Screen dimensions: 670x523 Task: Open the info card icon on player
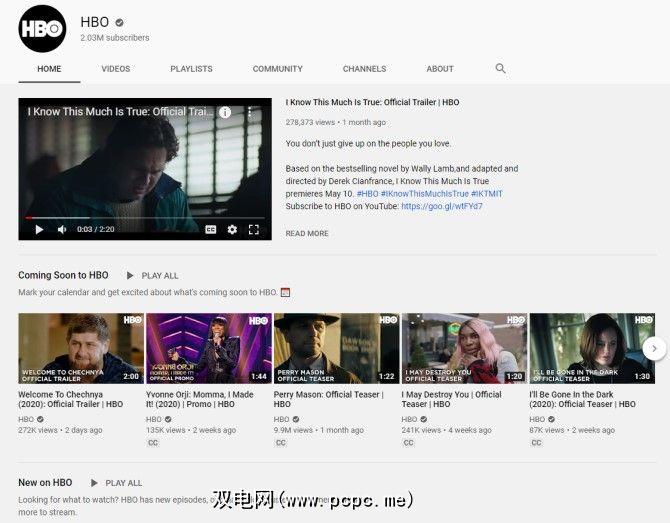[x=225, y=112]
